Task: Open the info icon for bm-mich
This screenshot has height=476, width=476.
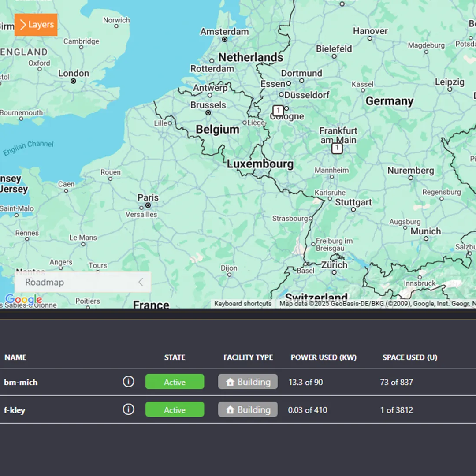Action: pos(128,382)
